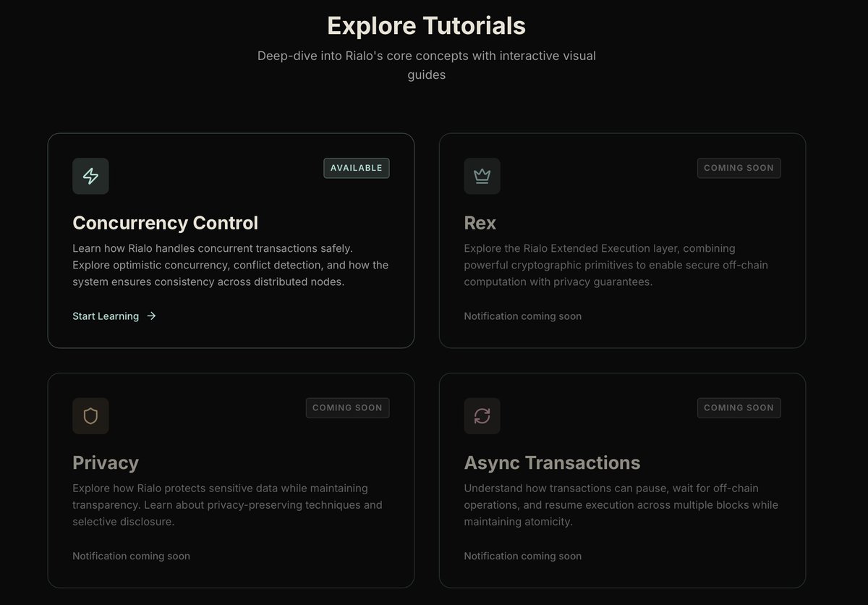Click the arrow next to Start Learning

tap(151, 316)
